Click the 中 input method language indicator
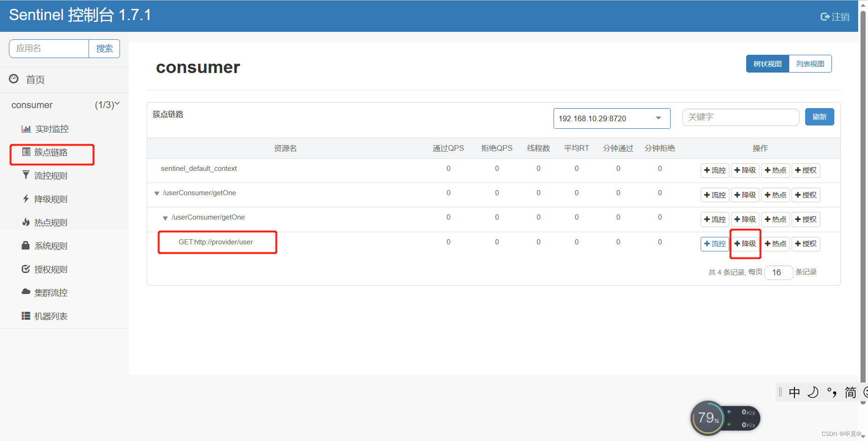This screenshot has width=868, height=441. [x=794, y=392]
